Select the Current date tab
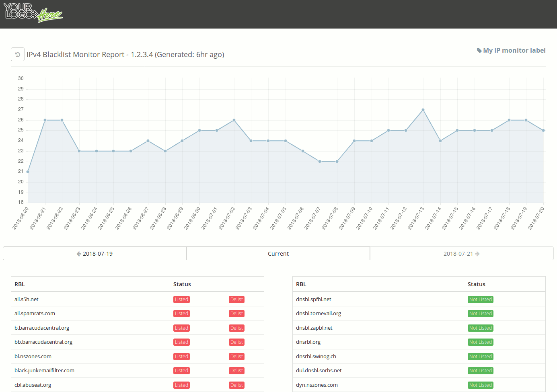 278,253
